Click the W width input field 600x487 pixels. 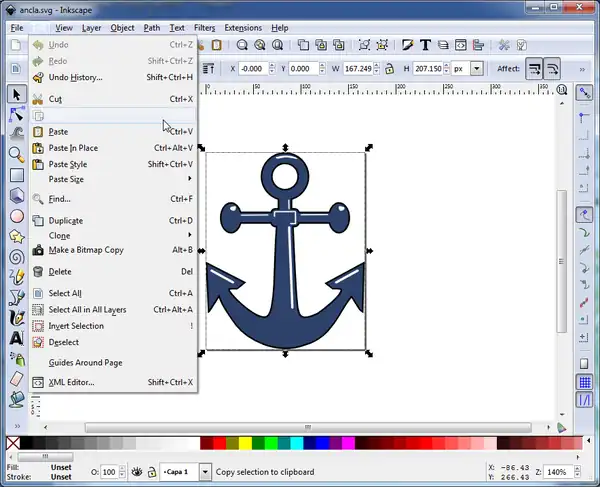356,68
